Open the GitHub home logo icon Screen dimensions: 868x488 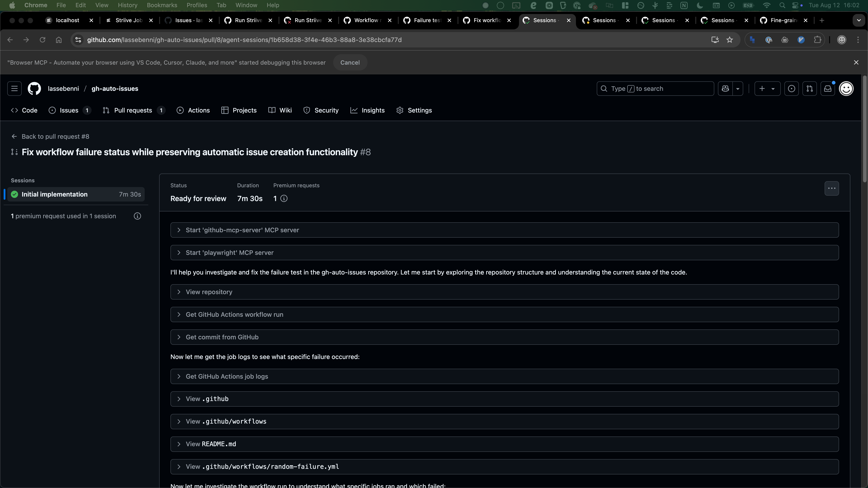[x=34, y=89]
